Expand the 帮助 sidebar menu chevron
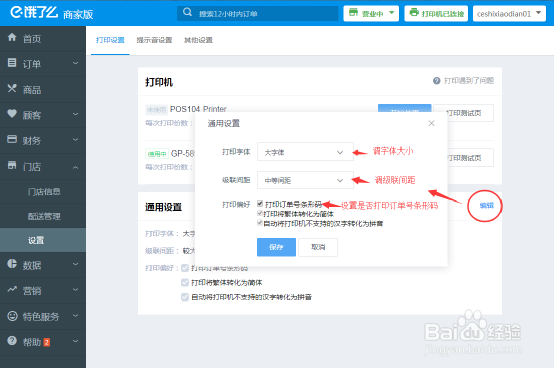 [75, 341]
